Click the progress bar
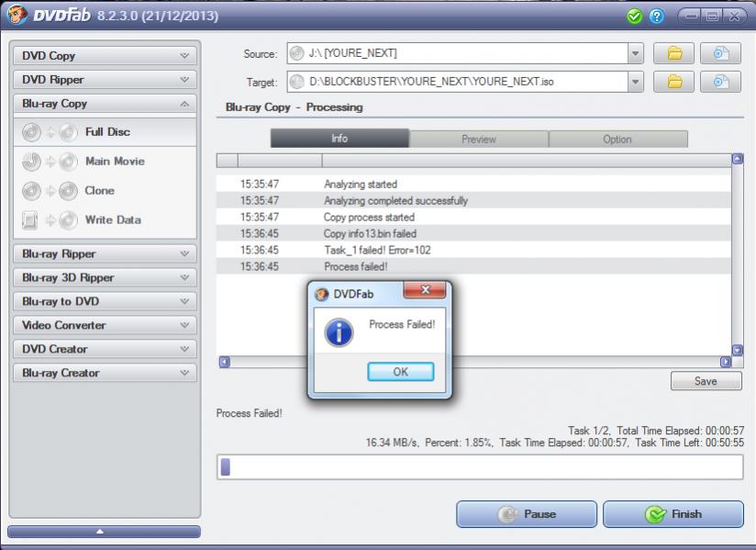This screenshot has height=550, width=756. pos(480,467)
